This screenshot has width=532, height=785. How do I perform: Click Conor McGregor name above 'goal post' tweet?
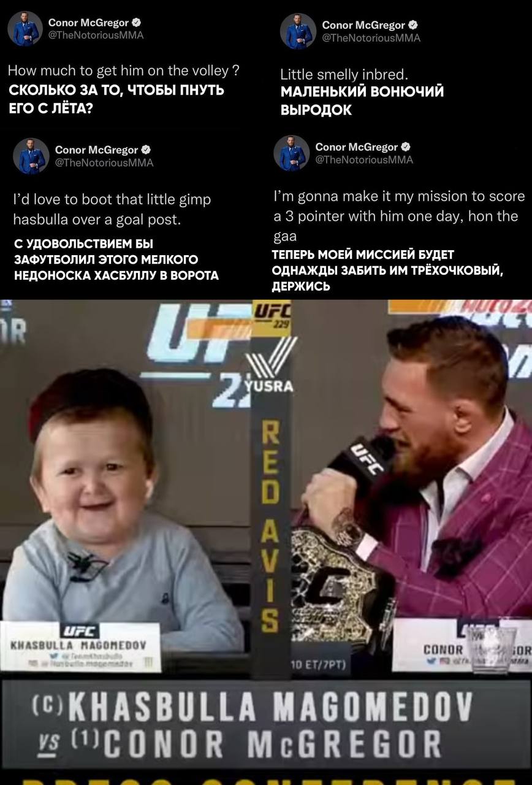point(97,150)
